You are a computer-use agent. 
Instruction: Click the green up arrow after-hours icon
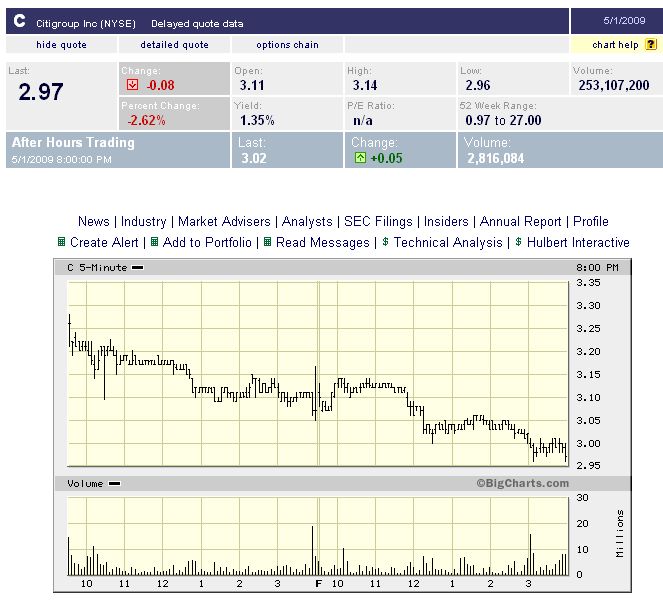[358, 158]
